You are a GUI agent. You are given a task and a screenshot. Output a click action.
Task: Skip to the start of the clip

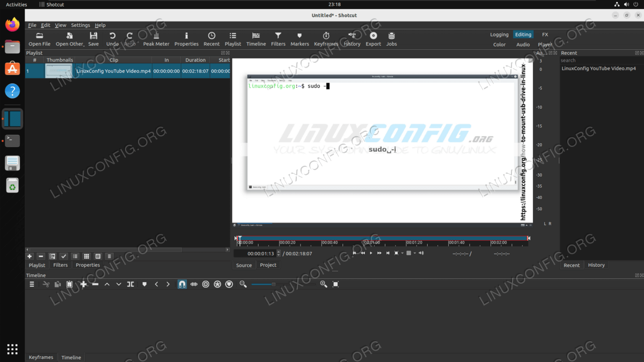pyautogui.click(x=354, y=253)
